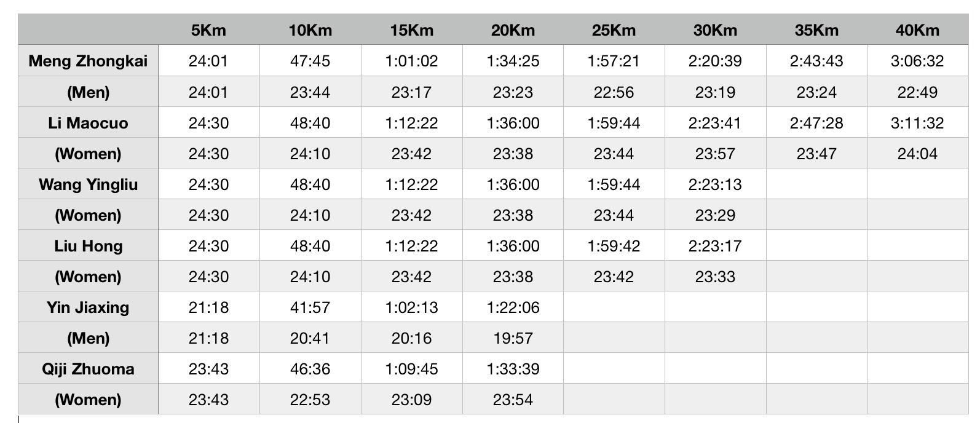Image resolution: width=980 pixels, height=423 pixels.
Task: Select the cell showing 1:59:42
Action: point(614,245)
